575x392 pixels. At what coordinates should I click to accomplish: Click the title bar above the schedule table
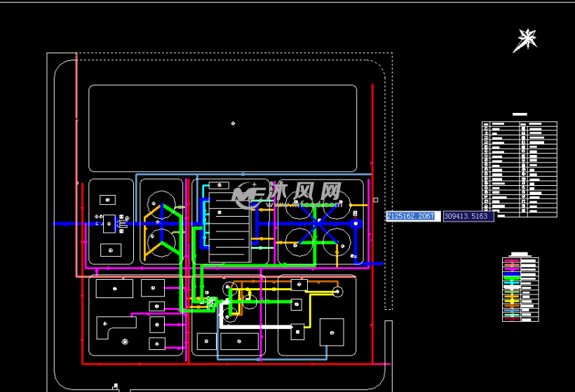pyautogui.click(x=520, y=114)
